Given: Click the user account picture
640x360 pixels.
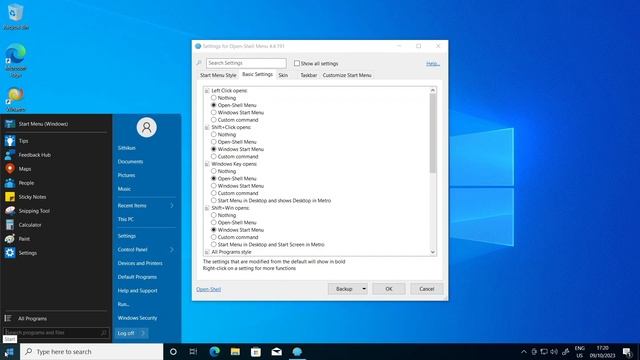Looking at the screenshot, I should 147,127.
